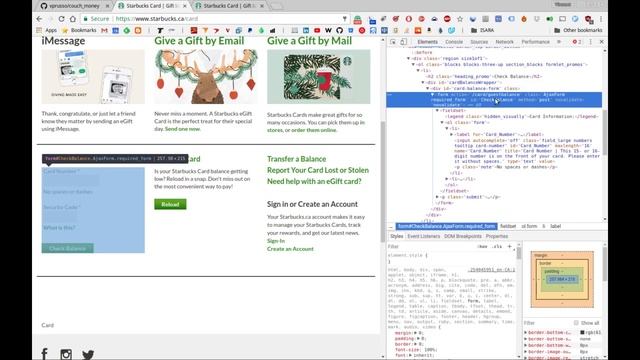Open the Facebook footer icon
The width and height of the screenshot is (640, 360).
coord(44,354)
